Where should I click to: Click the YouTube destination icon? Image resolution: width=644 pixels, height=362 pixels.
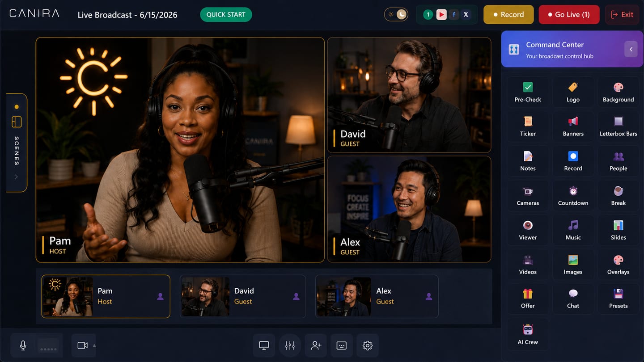441,15
